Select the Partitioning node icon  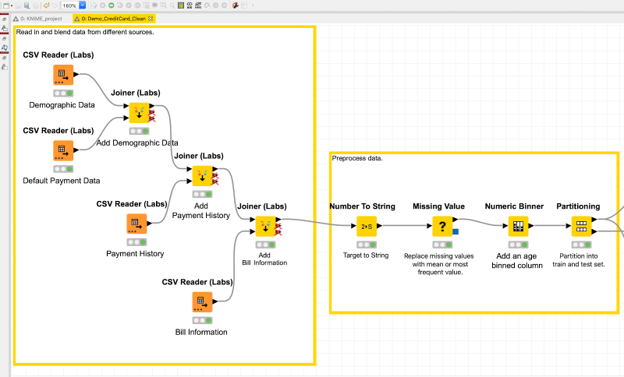(581, 226)
